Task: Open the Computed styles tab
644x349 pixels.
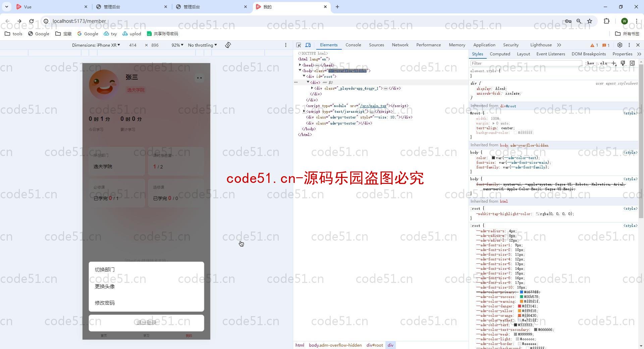Action: [500, 54]
